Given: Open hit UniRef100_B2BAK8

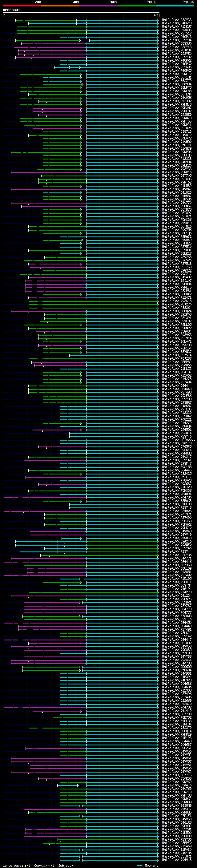Looking at the screenshot, I should click(177, 501).
